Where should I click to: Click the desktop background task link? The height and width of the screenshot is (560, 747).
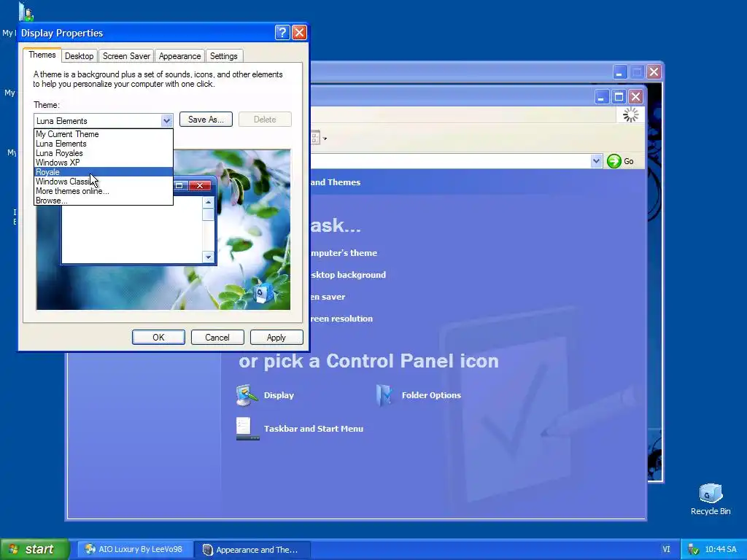[348, 275]
